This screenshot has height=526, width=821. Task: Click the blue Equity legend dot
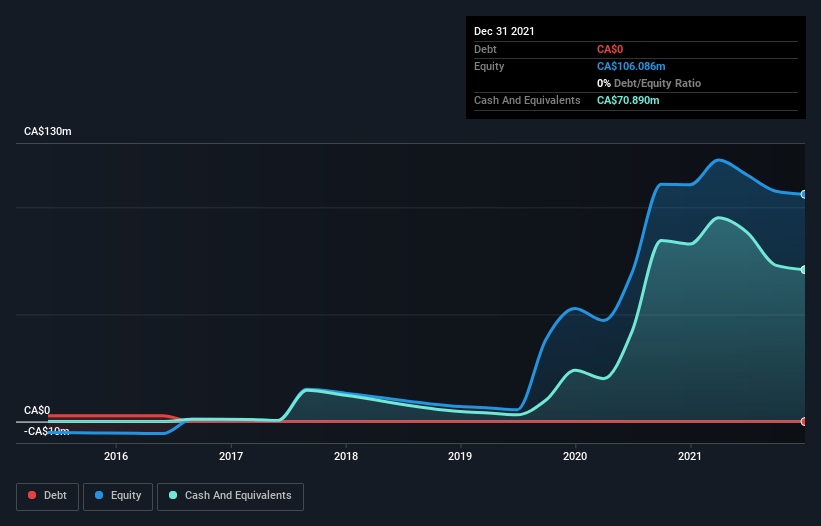tap(99, 495)
